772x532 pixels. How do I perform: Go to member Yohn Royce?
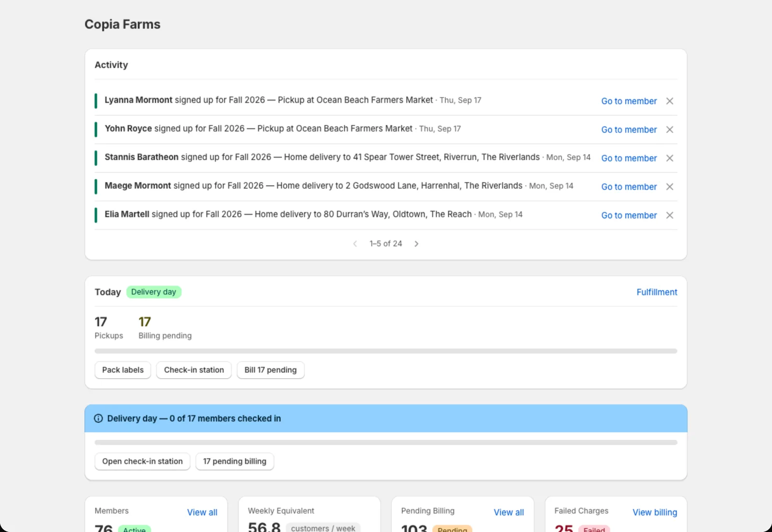point(629,129)
